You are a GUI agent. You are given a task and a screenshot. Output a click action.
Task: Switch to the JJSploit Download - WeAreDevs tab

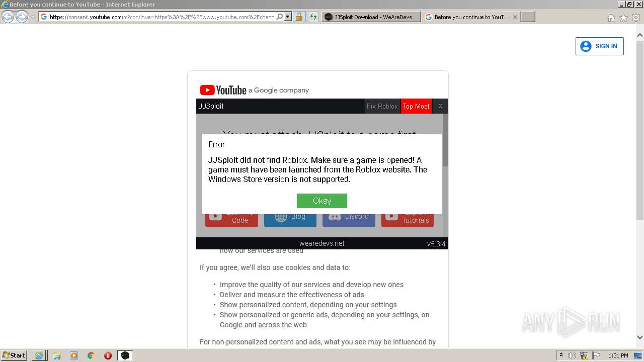pos(371,17)
